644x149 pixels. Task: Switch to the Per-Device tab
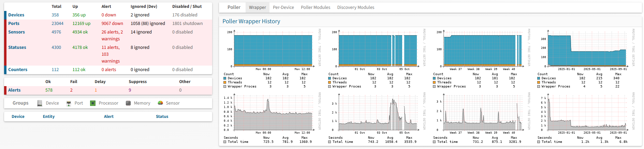pyautogui.click(x=283, y=8)
